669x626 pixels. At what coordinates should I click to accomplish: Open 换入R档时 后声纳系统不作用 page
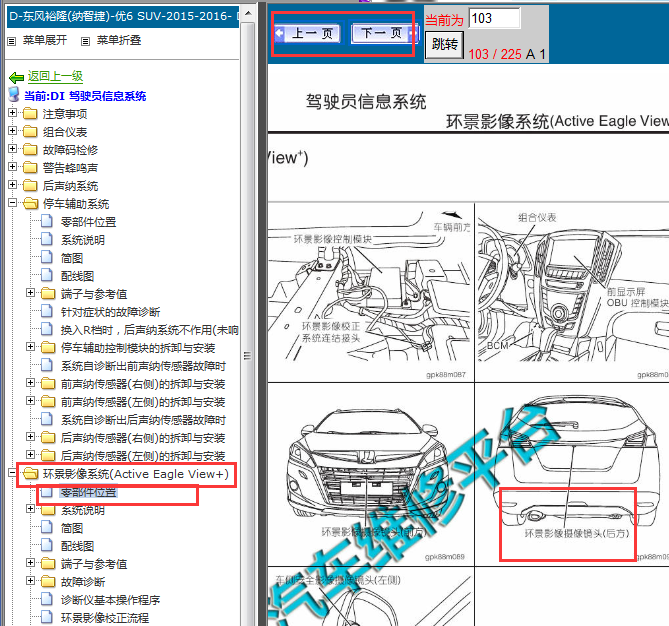click(x=149, y=330)
